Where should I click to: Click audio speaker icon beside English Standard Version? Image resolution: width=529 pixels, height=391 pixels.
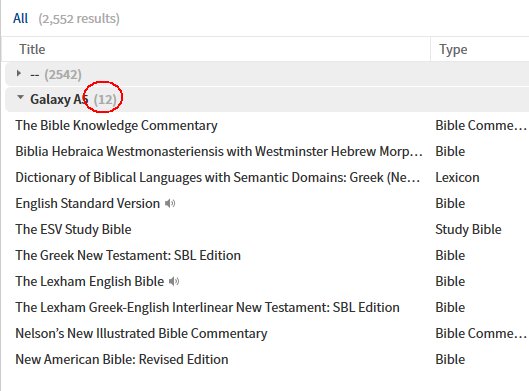point(170,203)
